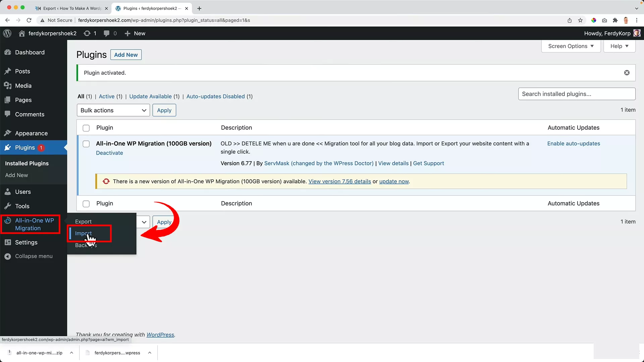Image resolution: width=644 pixels, height=362 pixels.
Task: Open the WordPress logo menu in admin bar
Action: tap(7, 33)
